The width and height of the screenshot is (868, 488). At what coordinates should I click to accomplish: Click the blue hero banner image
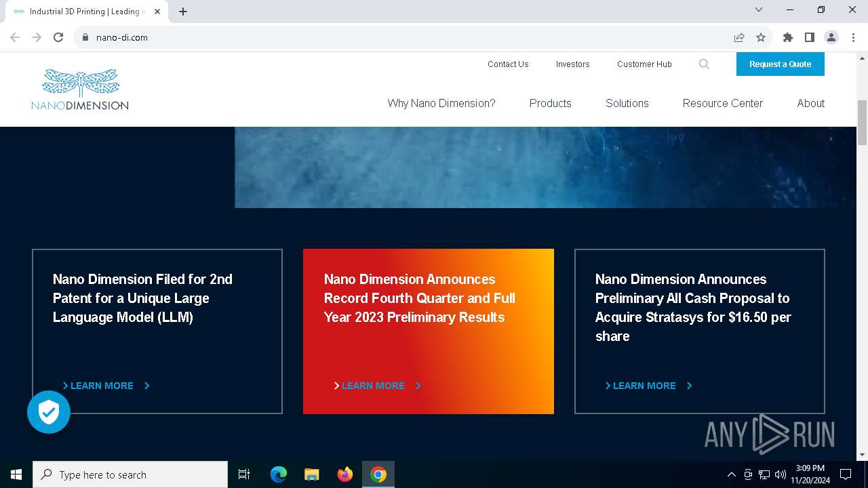point(545,167)
